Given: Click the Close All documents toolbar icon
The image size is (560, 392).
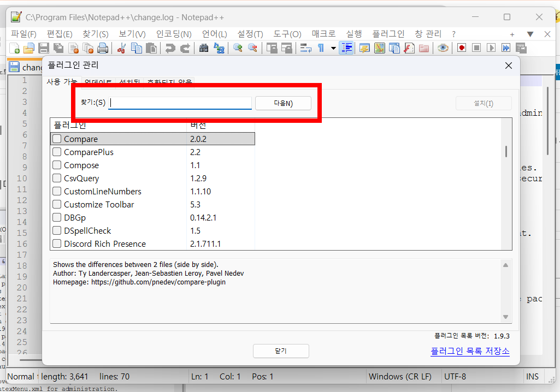Looking at the screenshot, I should 88,48.
